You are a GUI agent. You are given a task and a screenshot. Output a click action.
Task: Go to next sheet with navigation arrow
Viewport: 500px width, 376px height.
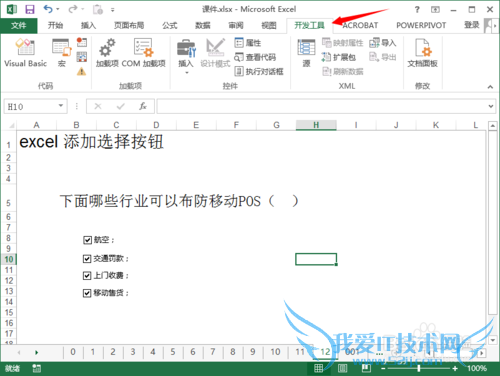(37, 352)
